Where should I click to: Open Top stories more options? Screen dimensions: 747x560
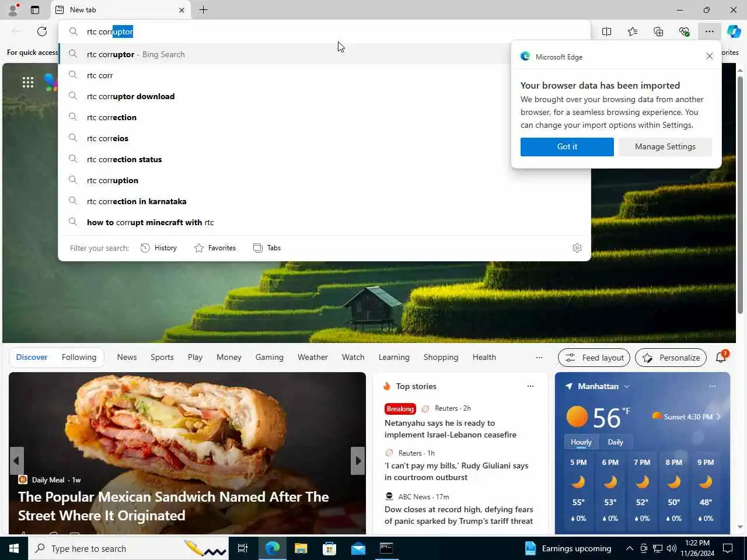pos(530,386)
